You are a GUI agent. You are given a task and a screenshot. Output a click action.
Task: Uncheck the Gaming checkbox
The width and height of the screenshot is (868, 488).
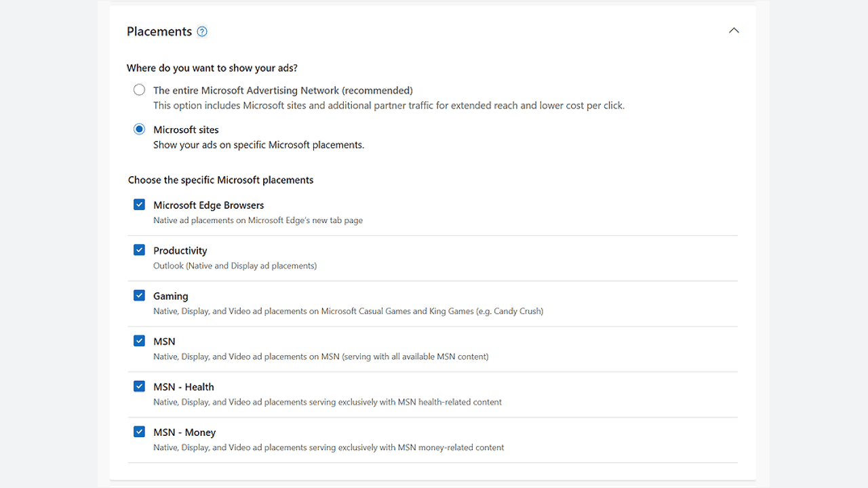click(x=139, y=295)
